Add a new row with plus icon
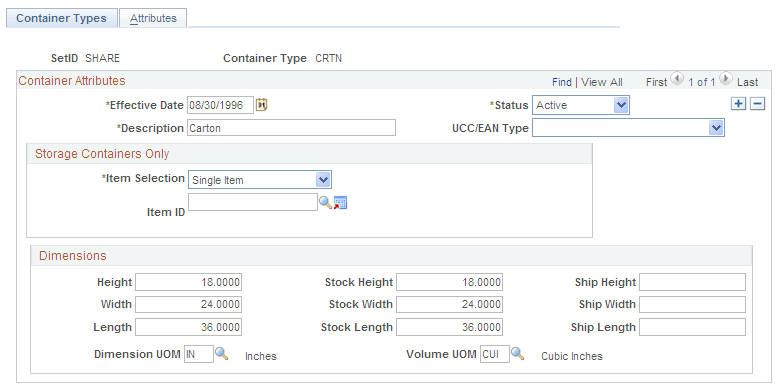 coord(738,104)
